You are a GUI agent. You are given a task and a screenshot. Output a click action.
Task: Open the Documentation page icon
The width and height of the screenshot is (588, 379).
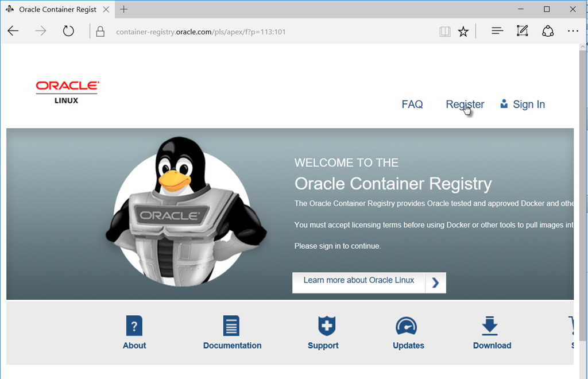(231, 326)
